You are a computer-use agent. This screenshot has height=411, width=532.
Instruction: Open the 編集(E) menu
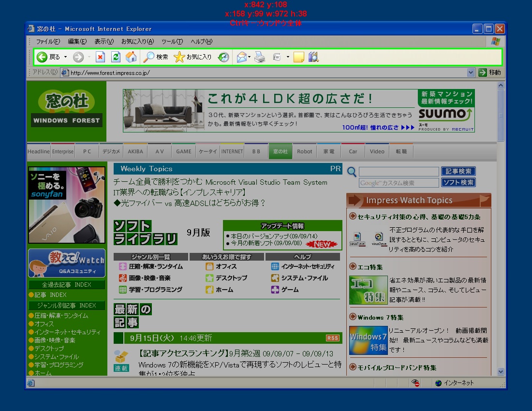click(77, 42)
